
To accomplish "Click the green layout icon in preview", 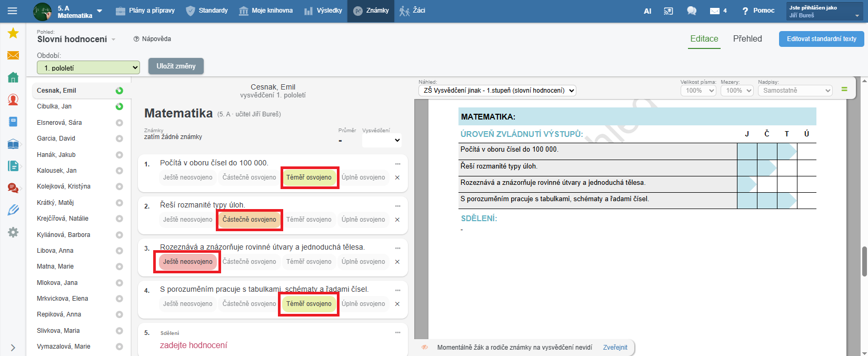I will tap(844, 90).
